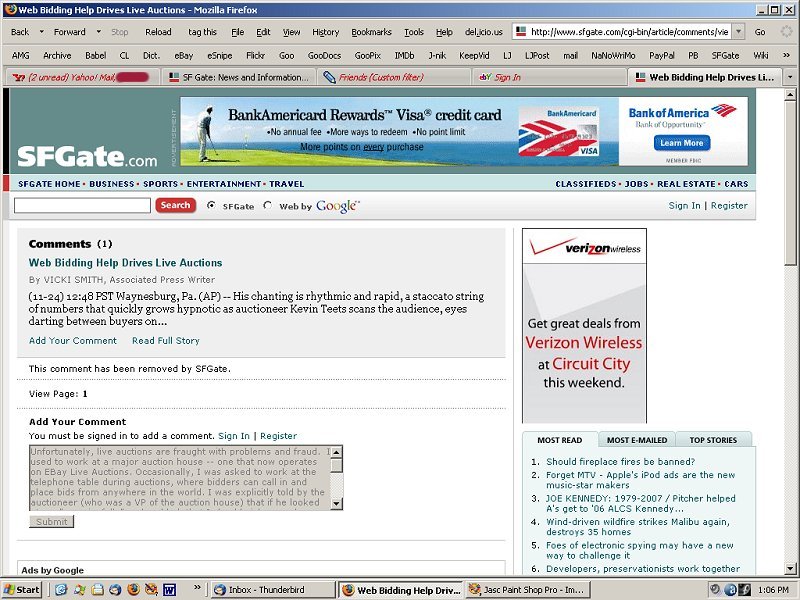800x600 pixels.
Task: Launch Word from the quick launch bar
Action: point(169,589)
